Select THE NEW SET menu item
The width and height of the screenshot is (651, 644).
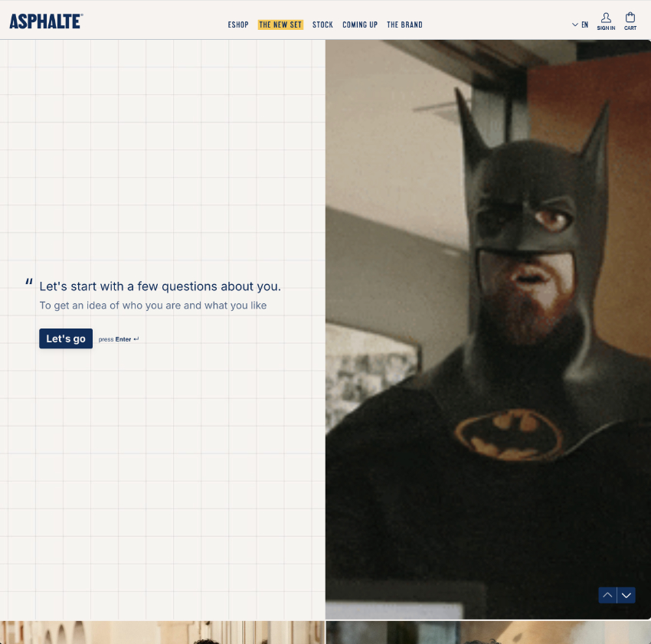click(x=280, y=25)
